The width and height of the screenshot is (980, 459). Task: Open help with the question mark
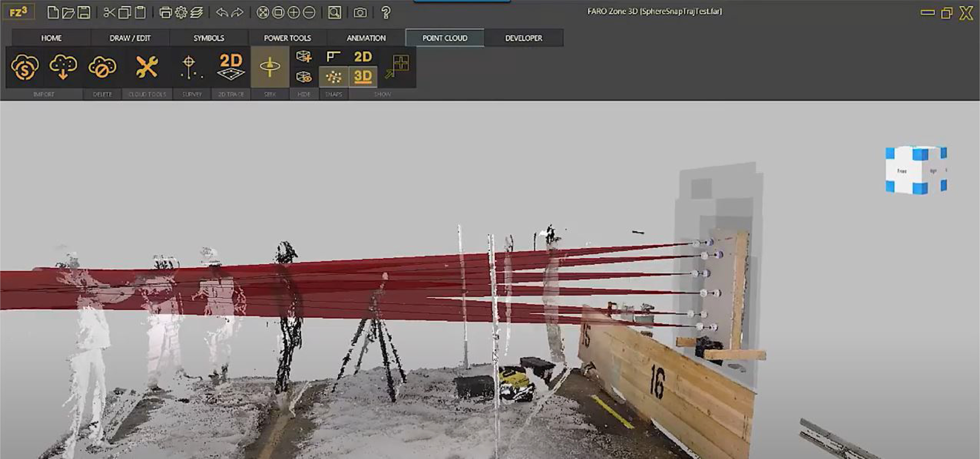point(386,13)
